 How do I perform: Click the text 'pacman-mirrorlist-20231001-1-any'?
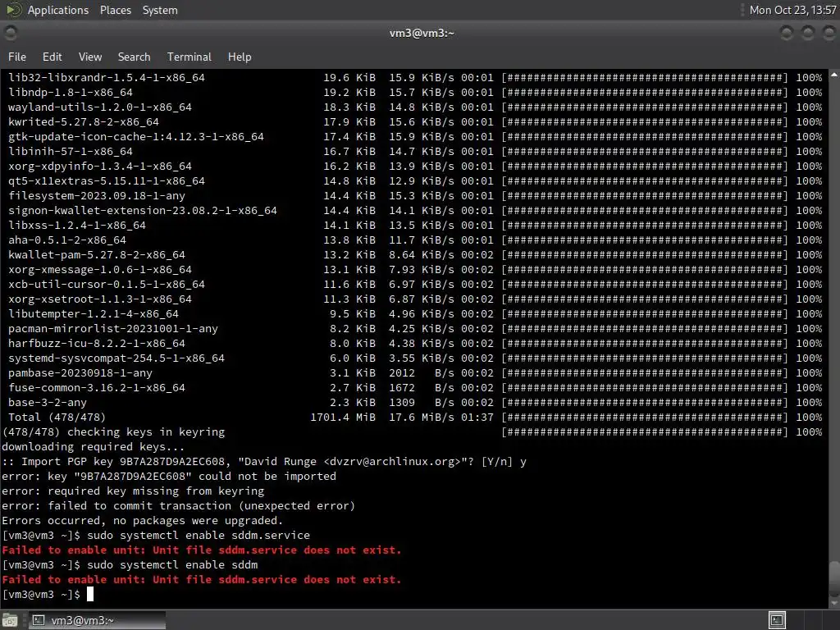(x=113, y=328)
